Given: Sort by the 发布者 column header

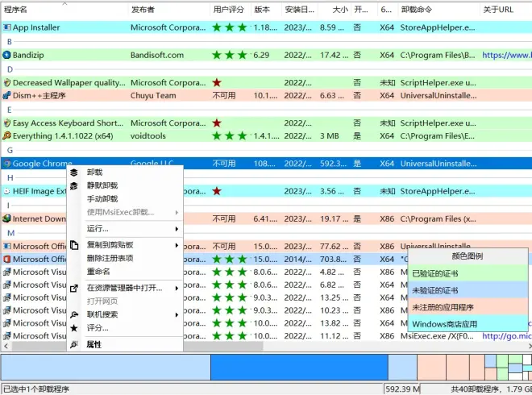Looking at the screenshot, I should [x=169, y=10].
